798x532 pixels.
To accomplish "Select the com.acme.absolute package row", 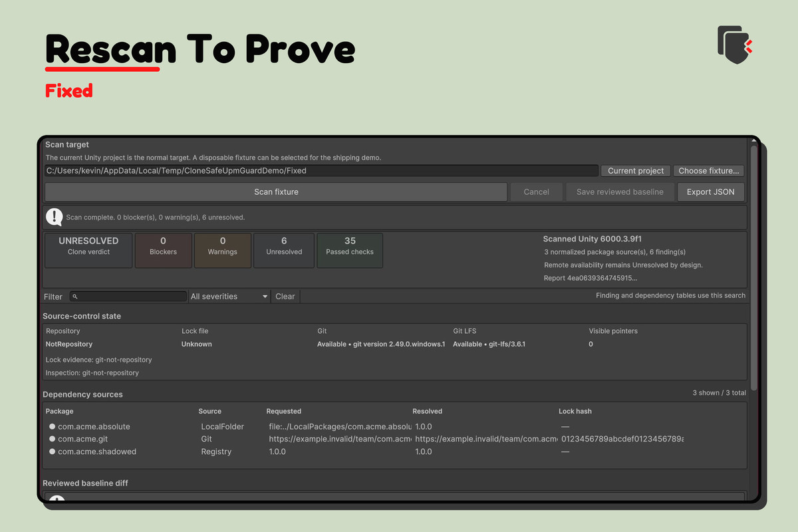I will (394, 427).
